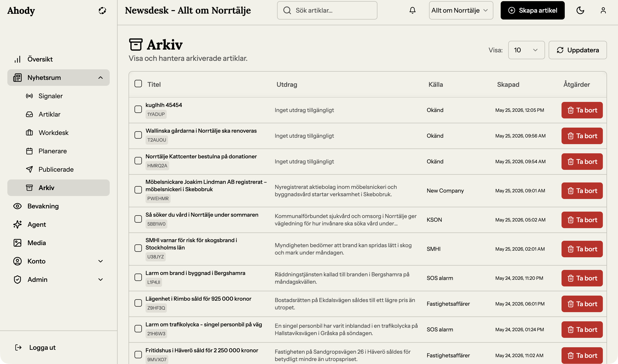This screenshot has width=618, height=364.
Task: Click the Uppdatera button
Action: 578,50
